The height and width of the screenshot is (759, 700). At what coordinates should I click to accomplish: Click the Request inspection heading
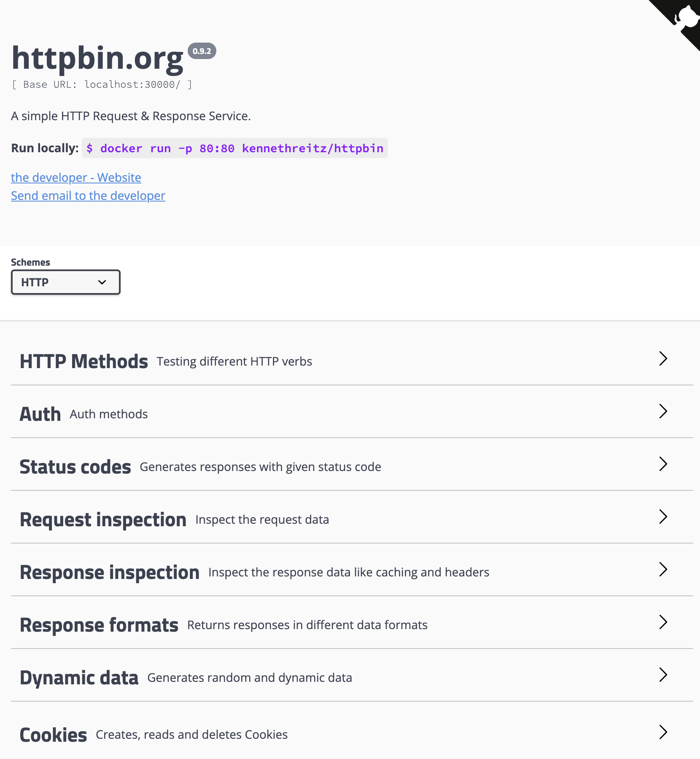point(103,519)
